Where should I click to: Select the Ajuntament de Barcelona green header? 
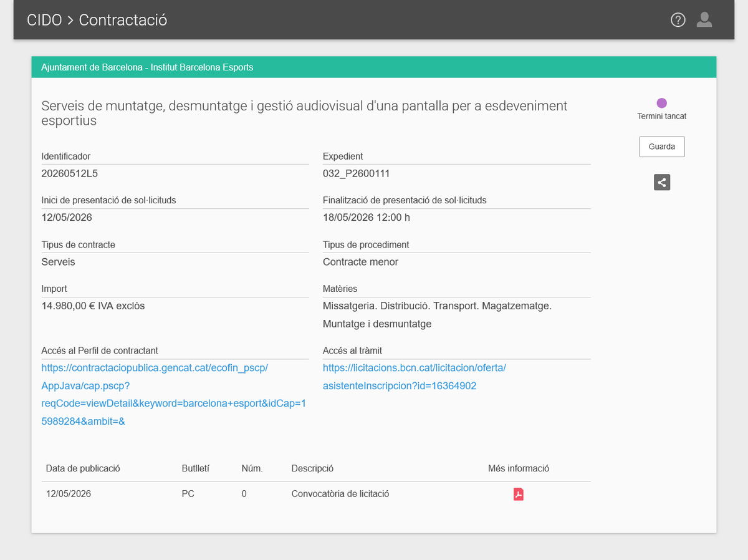click(x=374, y=67)
